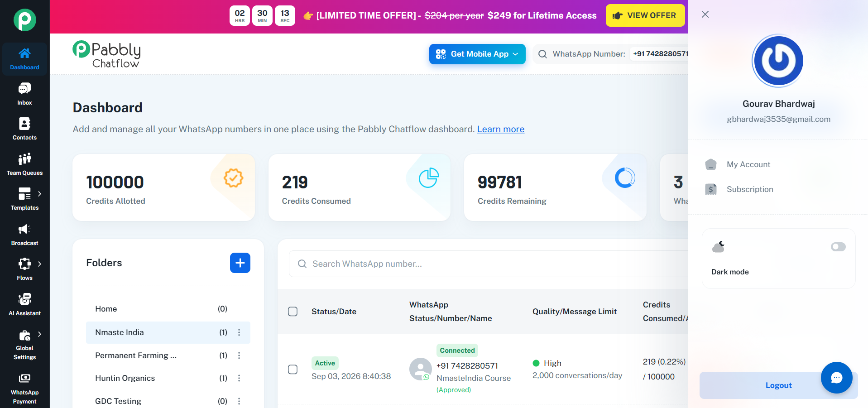Open the Global Settings icon

tap(24, 336)
